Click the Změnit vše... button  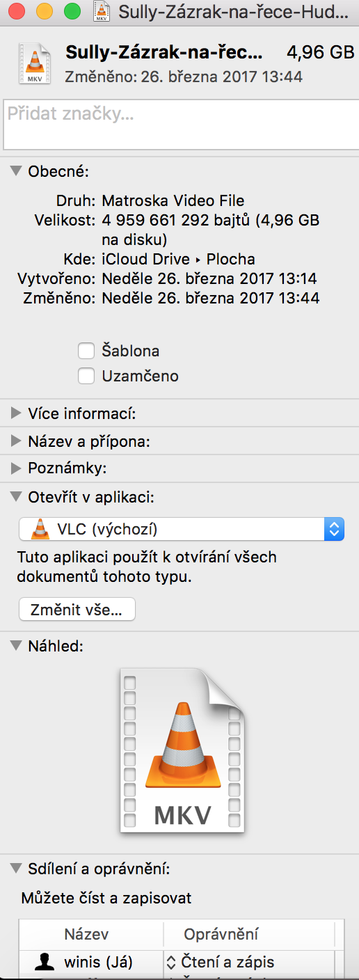tap(77, 610)
